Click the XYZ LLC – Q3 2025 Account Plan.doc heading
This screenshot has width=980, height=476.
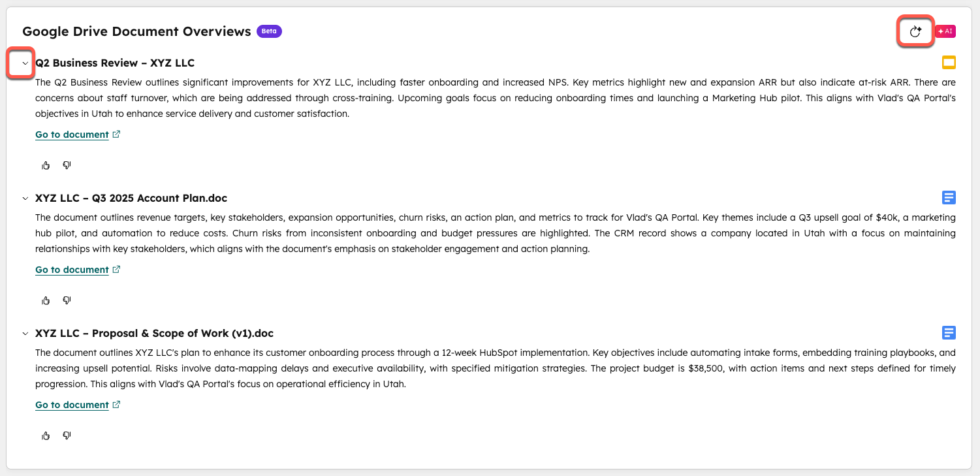[x=131, y=198]
